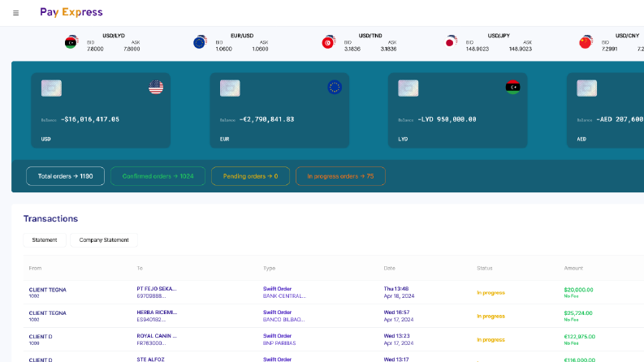Viewport: 644px width, 362px height.
Task: Click the Type column header
Action: tap(269, 269)
